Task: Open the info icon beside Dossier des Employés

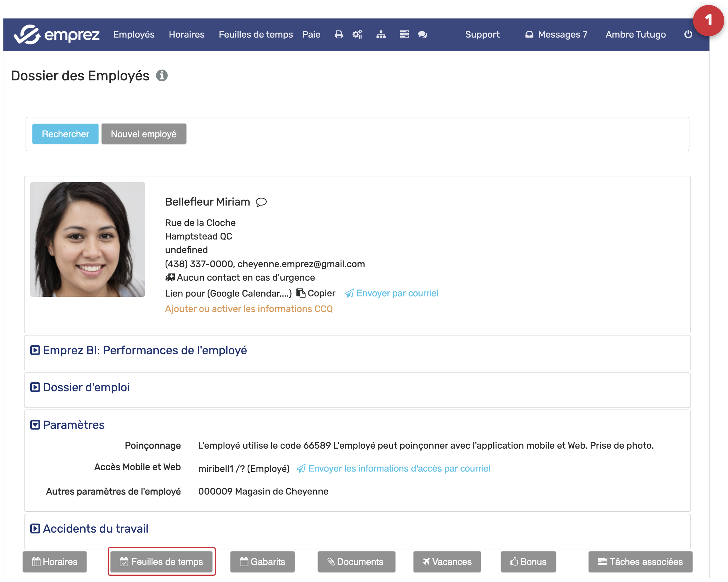Action: [162, 76]
